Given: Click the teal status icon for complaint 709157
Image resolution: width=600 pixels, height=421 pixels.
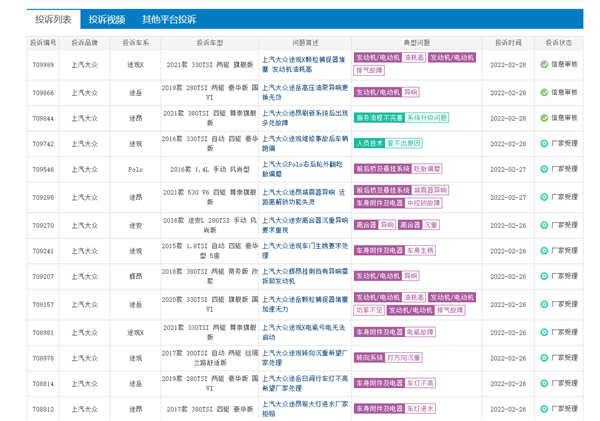Looking at the screenshot, I should click(x=544, y=304).
